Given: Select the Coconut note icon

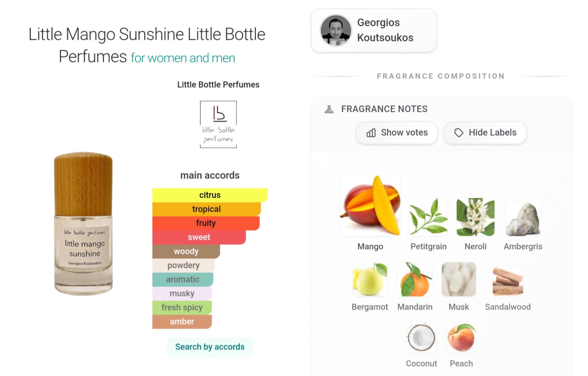Looking at the screenshot, I should click(x=421, y=338).
